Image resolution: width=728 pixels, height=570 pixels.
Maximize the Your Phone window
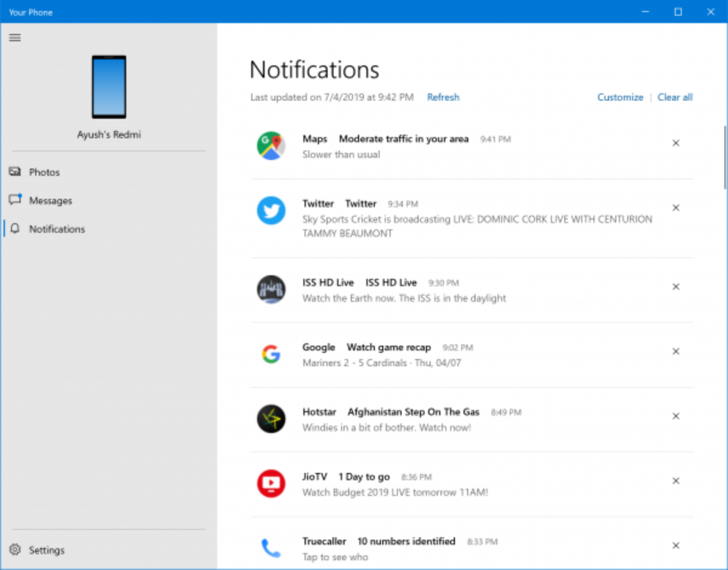tap(678, 12)
